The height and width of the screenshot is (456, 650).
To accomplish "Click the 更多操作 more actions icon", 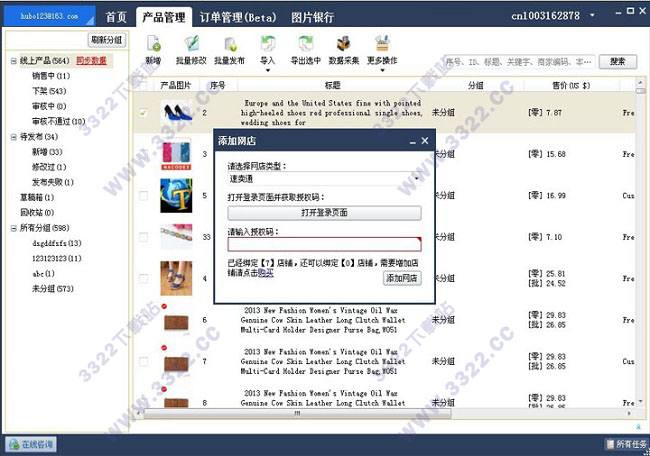I will (382, 44).
